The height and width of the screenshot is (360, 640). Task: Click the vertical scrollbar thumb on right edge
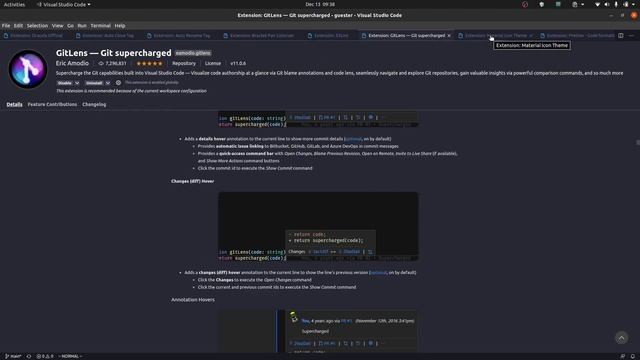pos(638,142)
